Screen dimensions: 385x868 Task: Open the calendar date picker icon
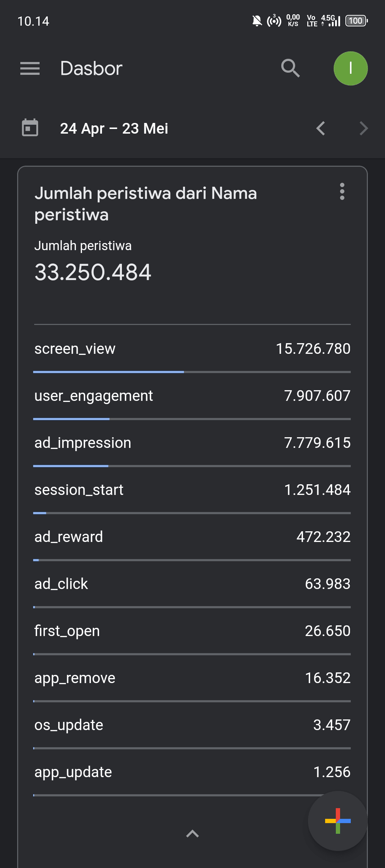tap(30, 128)
